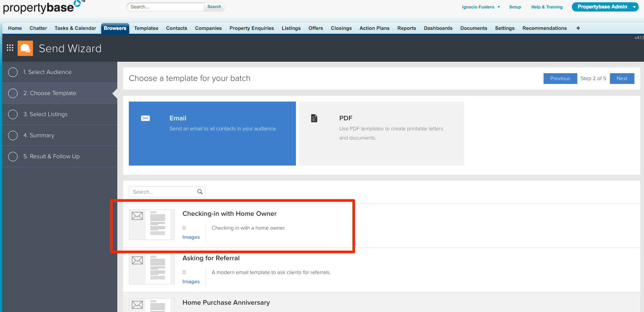The image size is (644, 312).
Task: Open the Offers tab
Action: click(316, 28)
